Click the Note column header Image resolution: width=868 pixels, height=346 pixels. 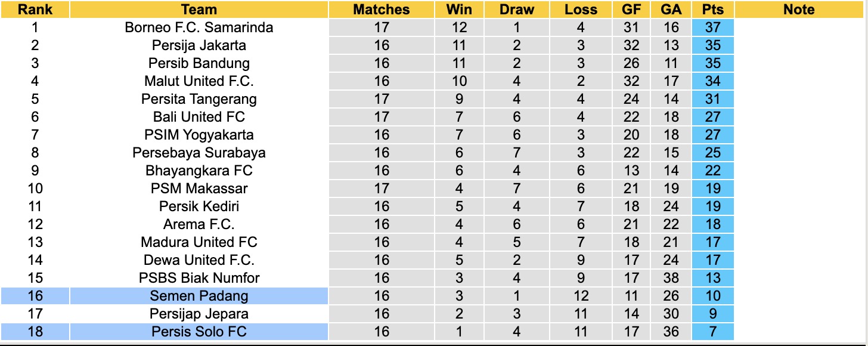tap(799, 10)
